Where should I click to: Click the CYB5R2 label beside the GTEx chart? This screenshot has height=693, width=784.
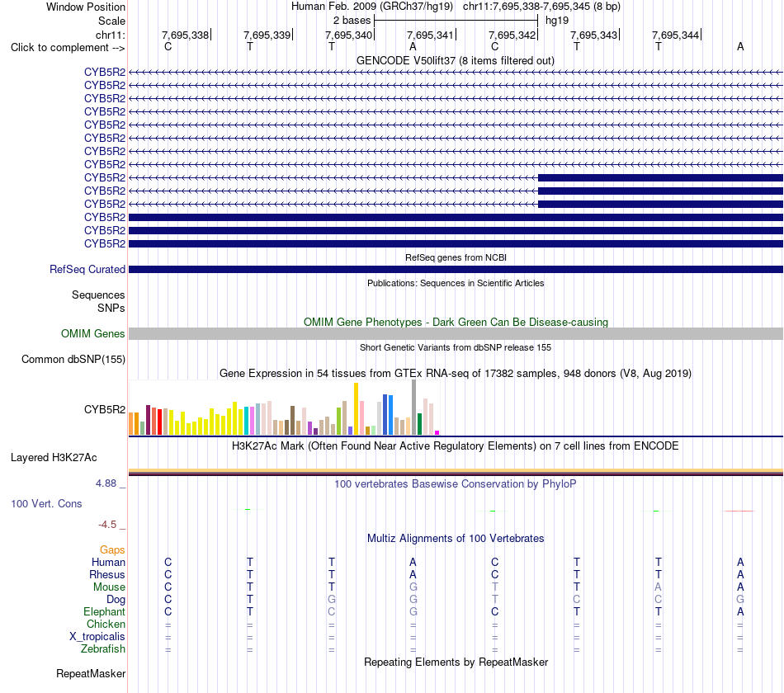click(x=105, y=409)
